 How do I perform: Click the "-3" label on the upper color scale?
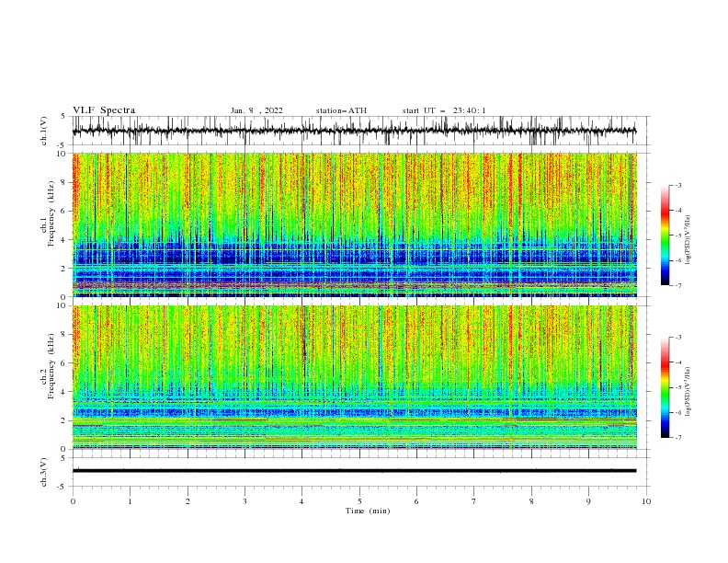pos(678,185)
